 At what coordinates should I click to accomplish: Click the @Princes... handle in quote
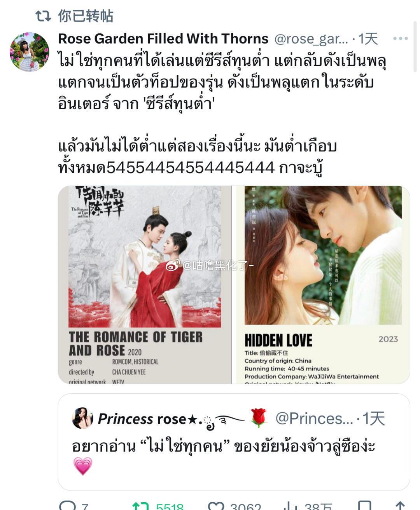pyautogui.click(x=314, y=419)
